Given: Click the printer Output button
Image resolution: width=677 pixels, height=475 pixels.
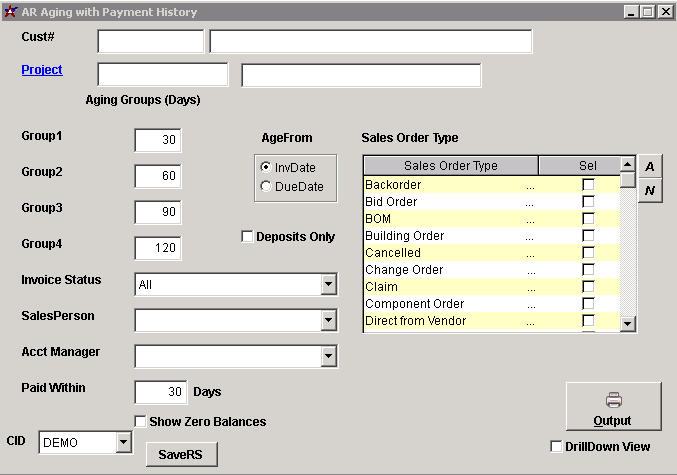Looking at the screenshot, I should (x=613, y=407).
